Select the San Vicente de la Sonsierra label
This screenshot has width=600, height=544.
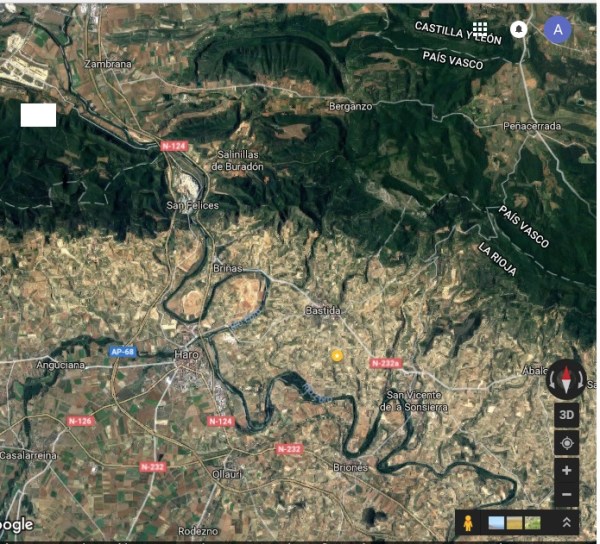[416, 401]
